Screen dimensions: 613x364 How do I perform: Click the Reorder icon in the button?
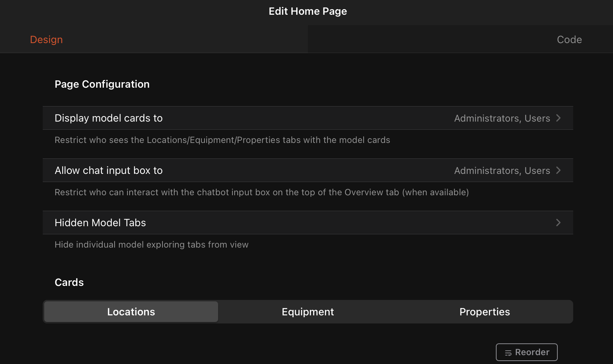[x=508, y=353]
